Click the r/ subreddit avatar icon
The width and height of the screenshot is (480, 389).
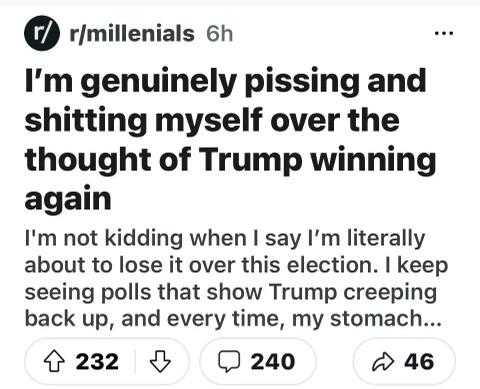click(42, 33)
